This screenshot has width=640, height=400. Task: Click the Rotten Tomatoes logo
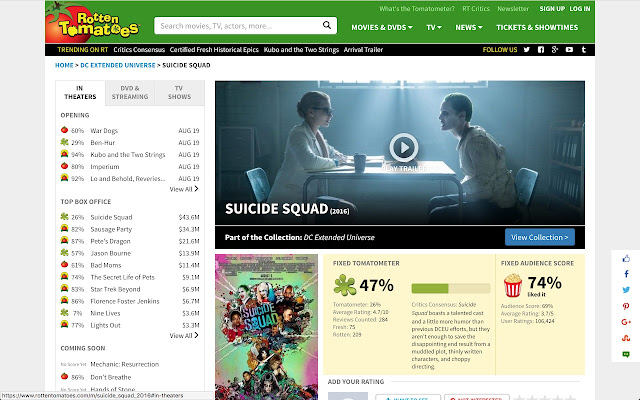click(93, 22)
